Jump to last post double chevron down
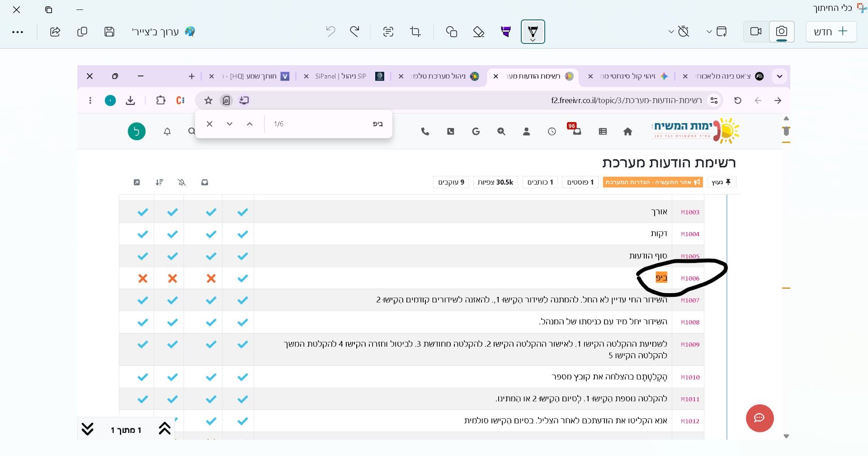 pos(87,429)
